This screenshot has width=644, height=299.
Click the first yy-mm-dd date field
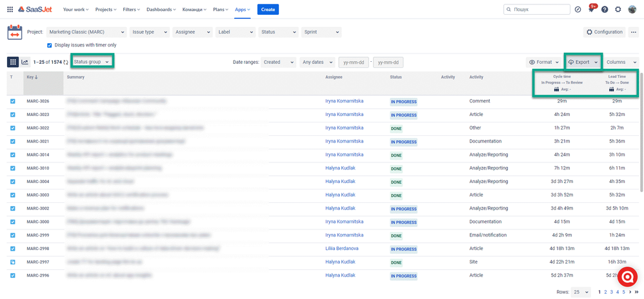(354, 63)
